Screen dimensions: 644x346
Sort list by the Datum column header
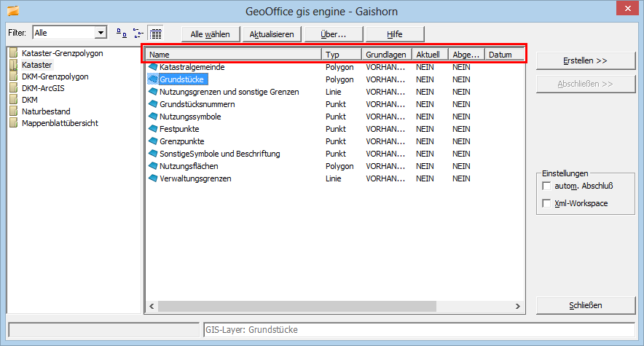pos(505,55)
